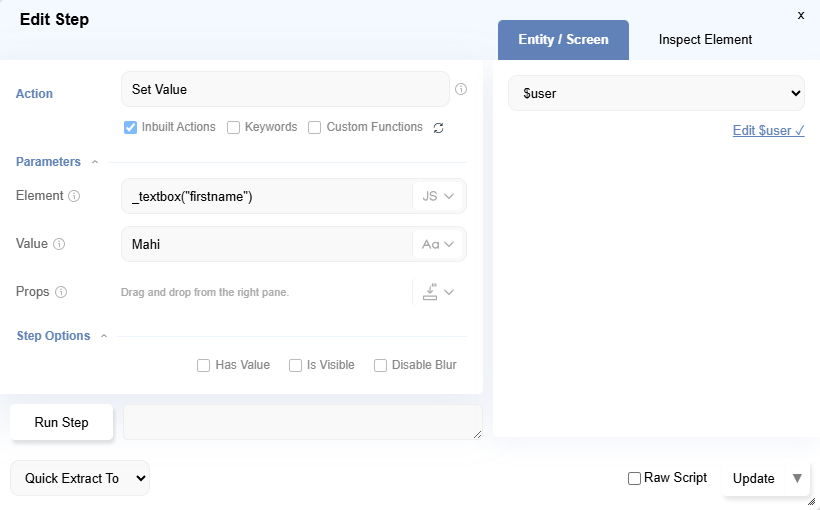Click the info icon next to Element label
This screenshot has width=820, height=510.
coord(74,196)
